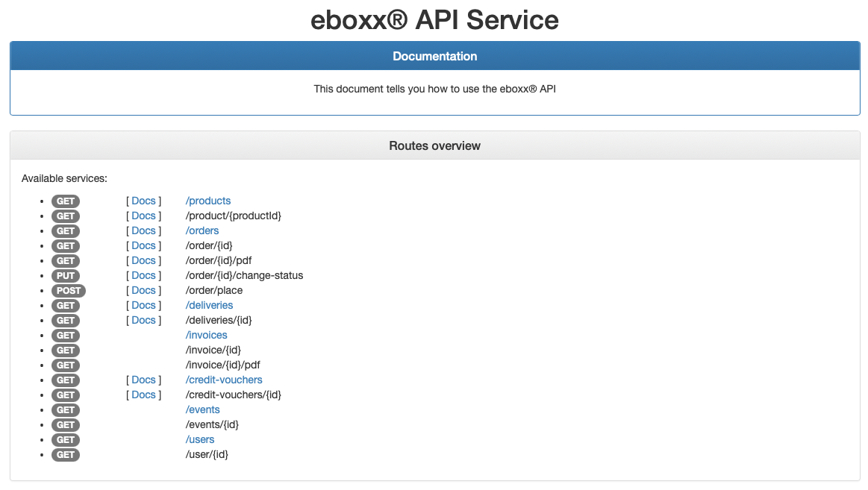Click the /invoice/{id} route text
868x490 pixels.
pos(213,350)
